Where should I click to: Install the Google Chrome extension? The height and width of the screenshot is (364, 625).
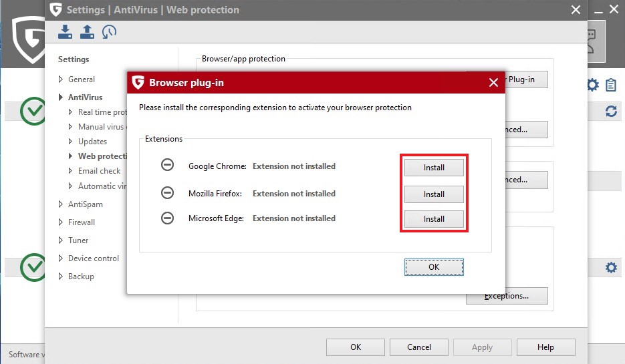coord(434,168)
